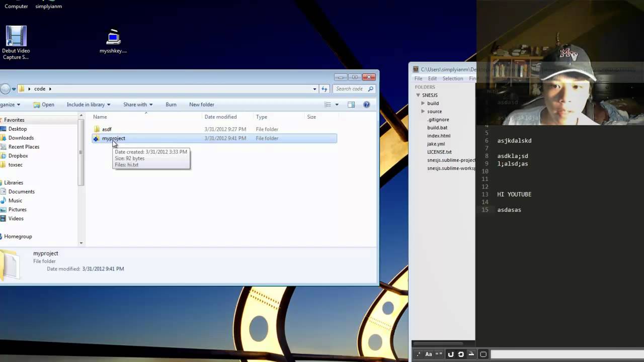Open Documents library in navigation pane
Viewport: 644px width, 362px height.
pyautogui.click(x=22, y=192)
